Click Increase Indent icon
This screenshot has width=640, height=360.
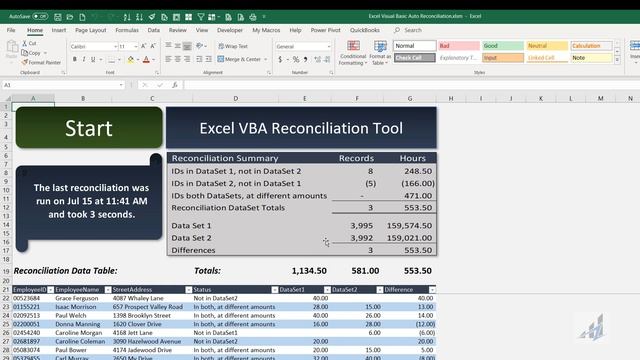209,60
